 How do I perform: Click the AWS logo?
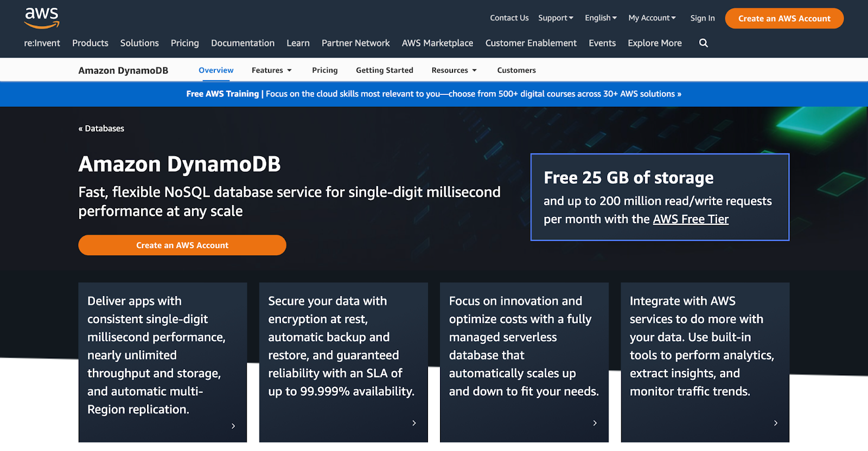point(42,18)
